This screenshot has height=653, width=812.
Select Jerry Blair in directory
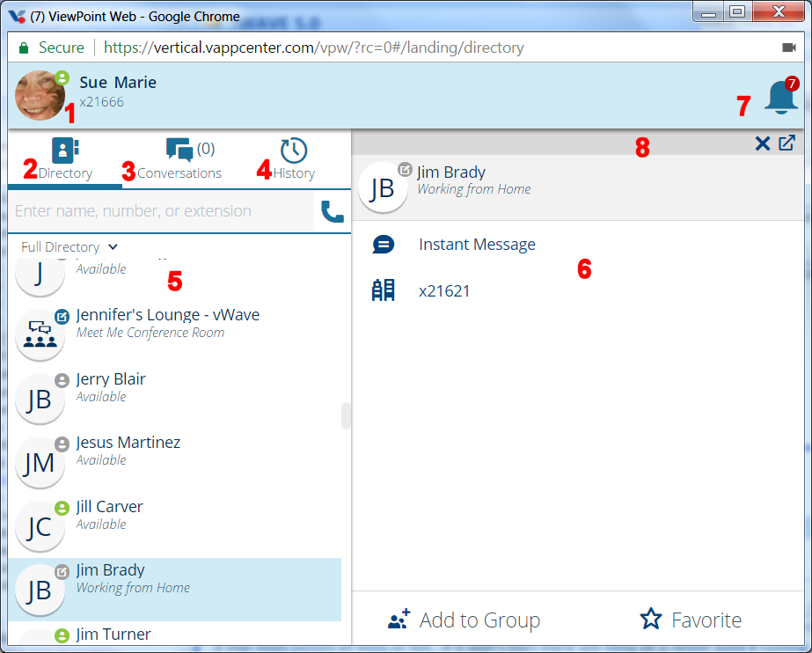(x=174, y=398)
